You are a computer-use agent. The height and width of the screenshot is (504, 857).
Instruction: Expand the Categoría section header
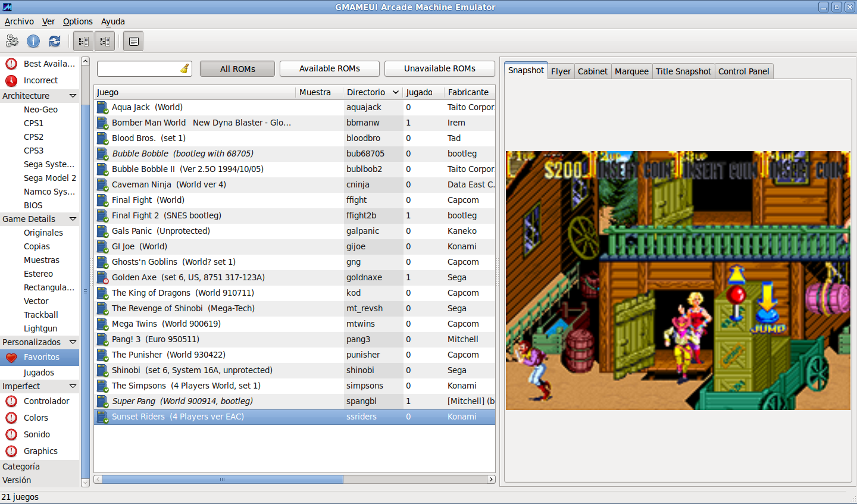[39, 467]
